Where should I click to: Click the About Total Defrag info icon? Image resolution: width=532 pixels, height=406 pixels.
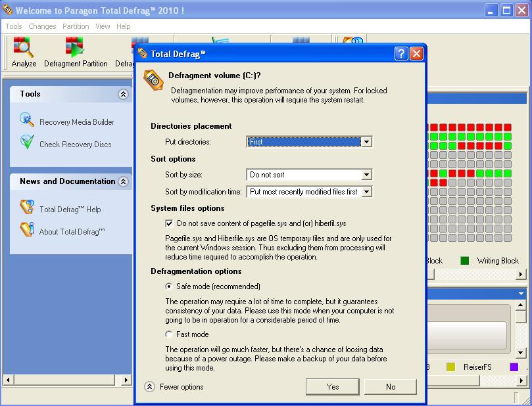tap(27, 229)
